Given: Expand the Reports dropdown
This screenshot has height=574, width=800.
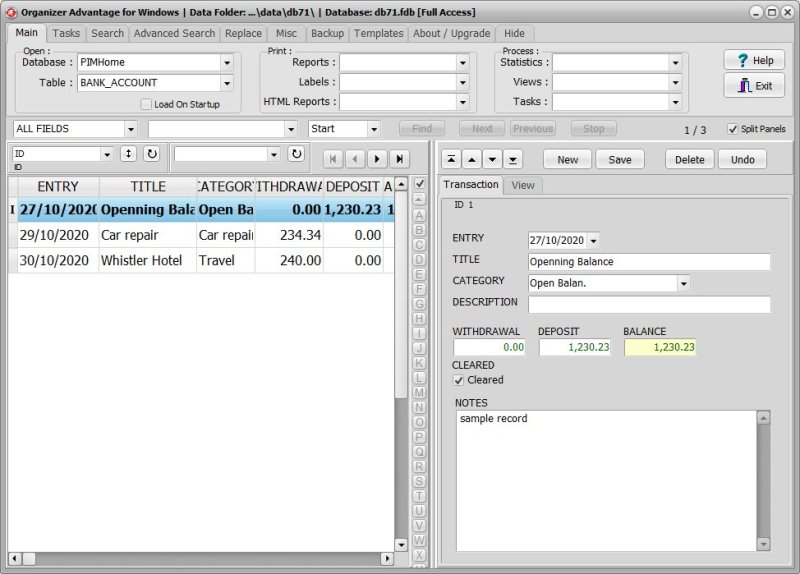Looking at the screenshot, I should tap(462, 63).
